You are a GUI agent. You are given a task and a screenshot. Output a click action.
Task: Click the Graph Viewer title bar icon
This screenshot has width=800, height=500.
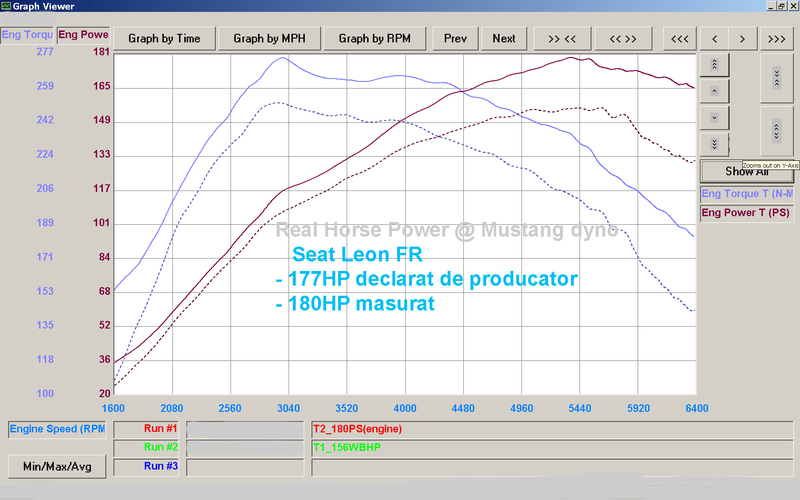click(6, 6)
